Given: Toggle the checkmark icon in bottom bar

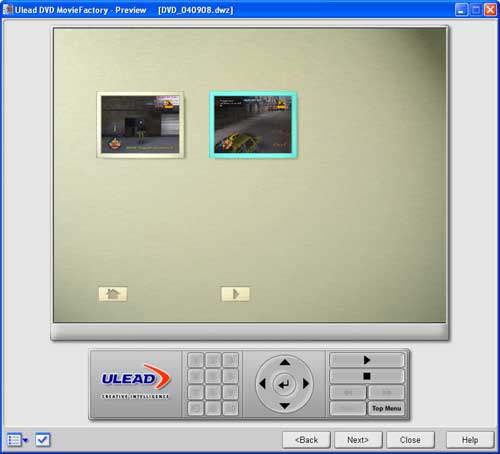Looking at the screenshot, I should 43,440.
